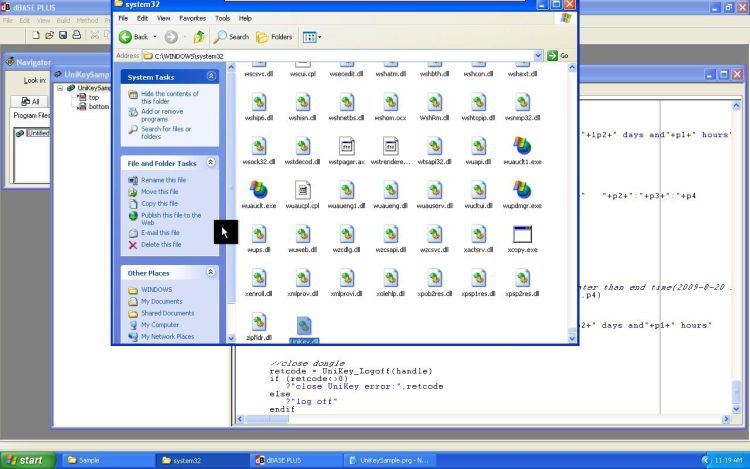Click Rename this file link
Screen dimensions: 750x469
(163, 180)
